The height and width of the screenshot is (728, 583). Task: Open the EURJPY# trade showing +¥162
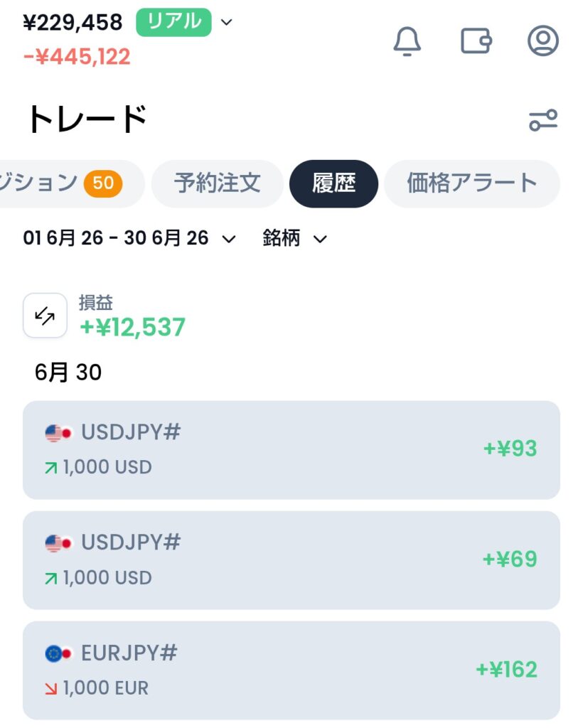coord(291,670)
